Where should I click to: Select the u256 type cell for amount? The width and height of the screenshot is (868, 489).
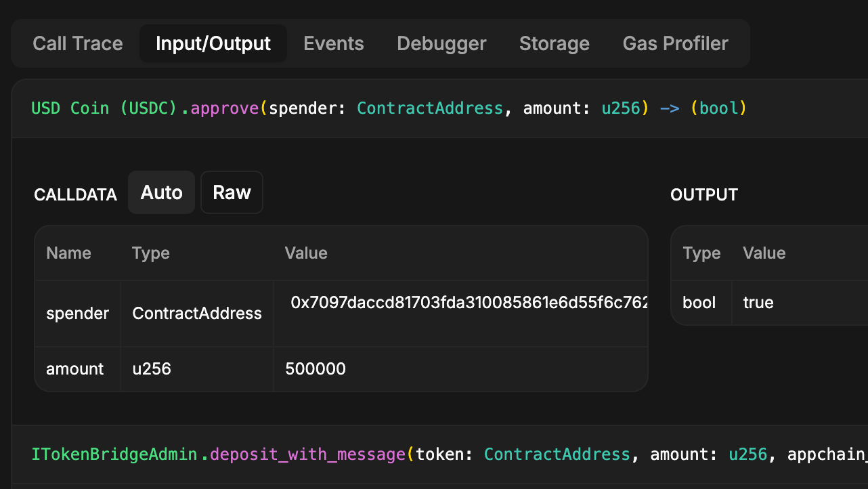(152, 369)
